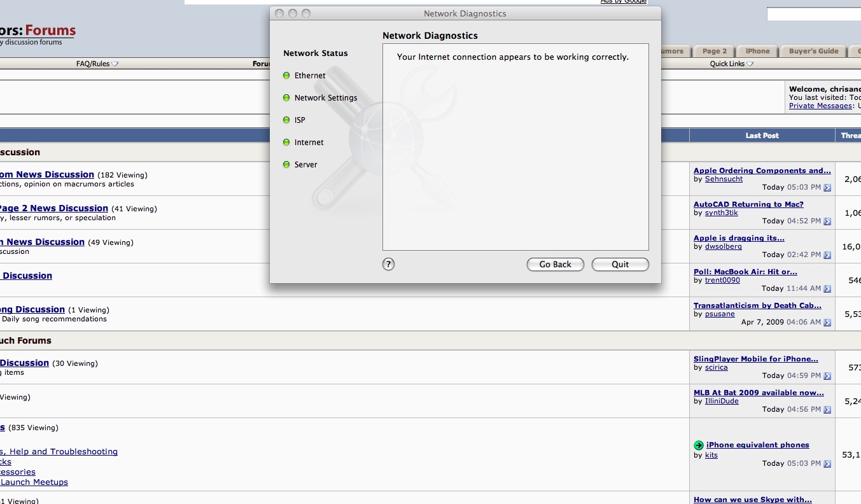Click the green ISP status light
This screenshot has width=861, height=504.
coord(286,120)
